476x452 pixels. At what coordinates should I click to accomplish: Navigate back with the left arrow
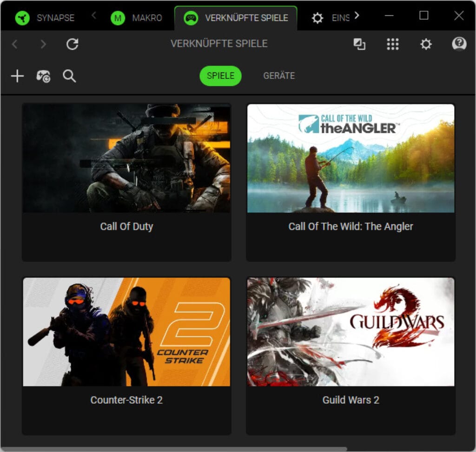(x=14, y=44)
